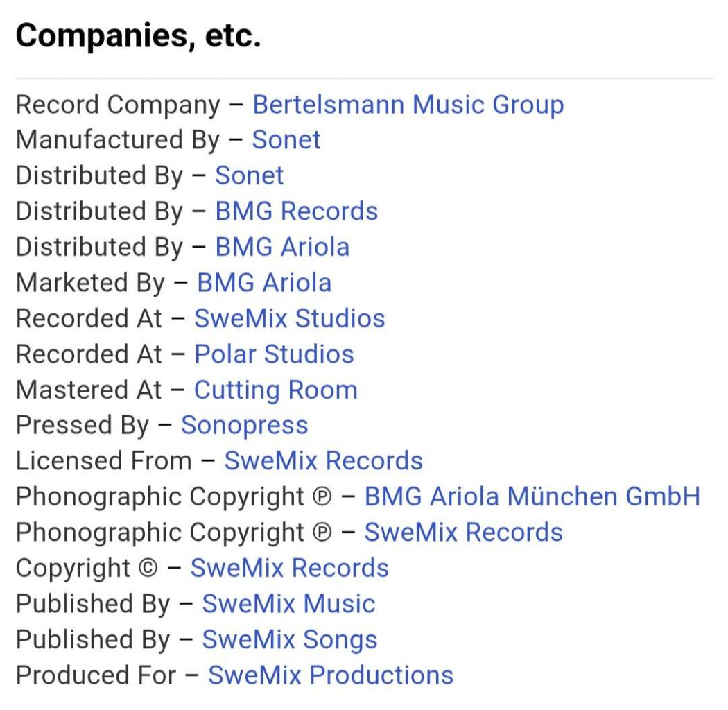
Task: Click Sonet in the Manufactured By row
Action: [286, 140]
